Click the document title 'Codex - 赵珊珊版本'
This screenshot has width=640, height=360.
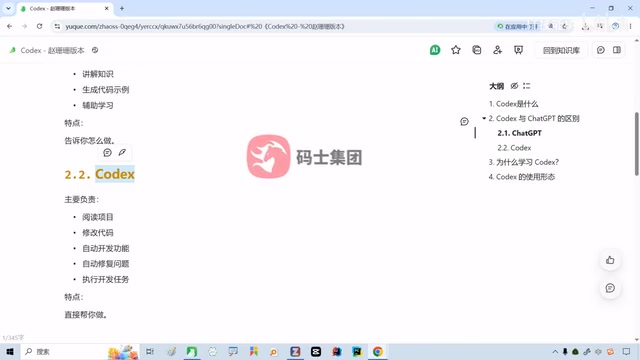click(x=52, y=50)
